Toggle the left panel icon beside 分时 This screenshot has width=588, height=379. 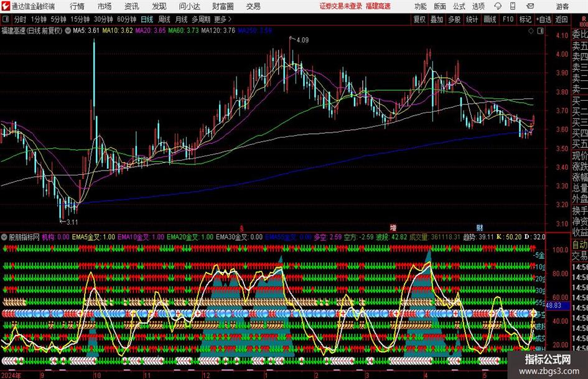click(6, 19)
